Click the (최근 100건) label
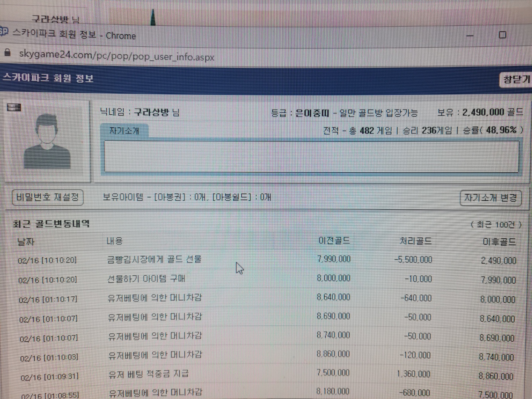The height and width of the screenshot is (399, 532). pos(496,225)
